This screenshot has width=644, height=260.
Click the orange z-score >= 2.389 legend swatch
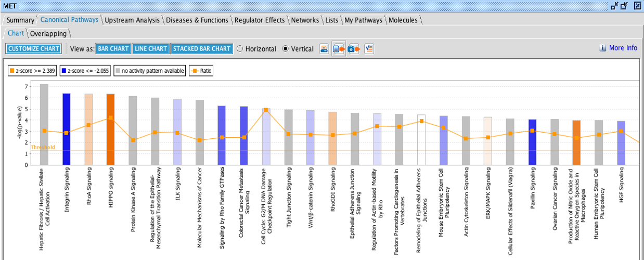[11, 71]
